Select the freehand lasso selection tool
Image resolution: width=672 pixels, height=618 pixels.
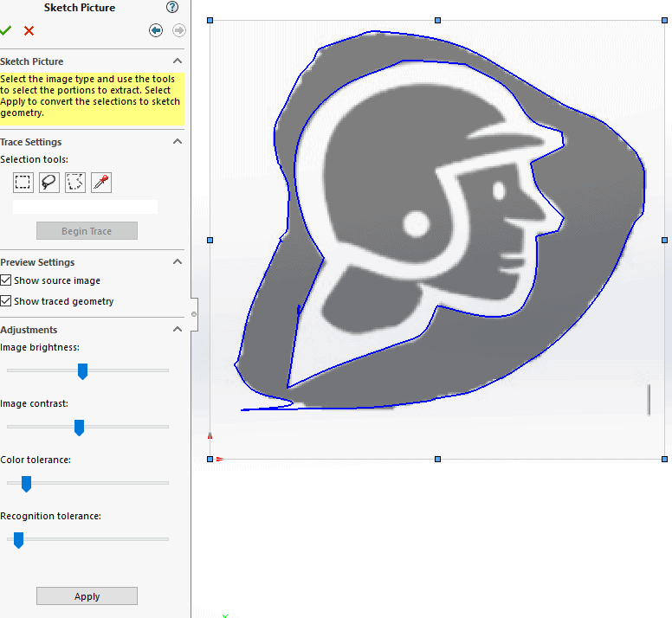coord(48,183)
